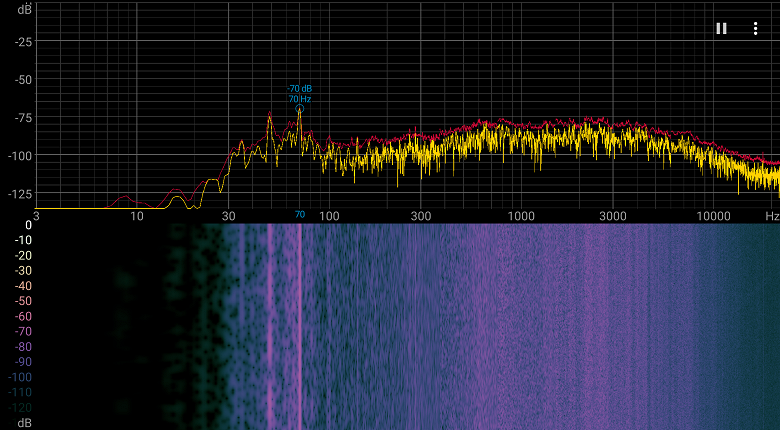Click the 70 Hz peak marker circle
The height and width of the screenshot is (430, 780).
click(x=299, y=108)
